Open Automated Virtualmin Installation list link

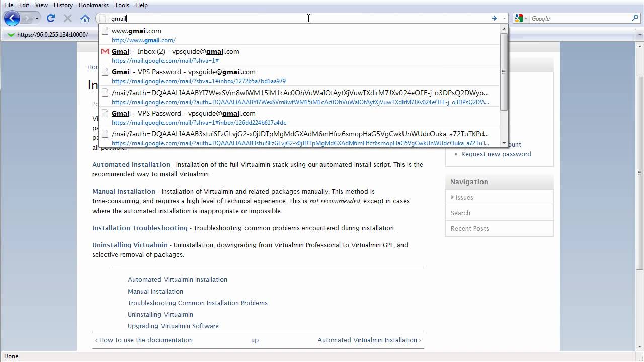pyautogui.click(x=178, y=280)
